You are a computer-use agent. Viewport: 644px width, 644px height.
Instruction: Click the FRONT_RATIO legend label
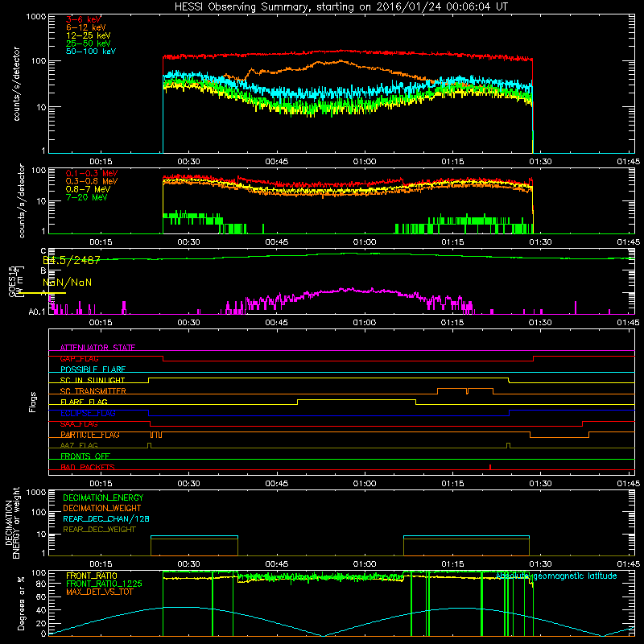pyautogui.click(x=92, y=576)
